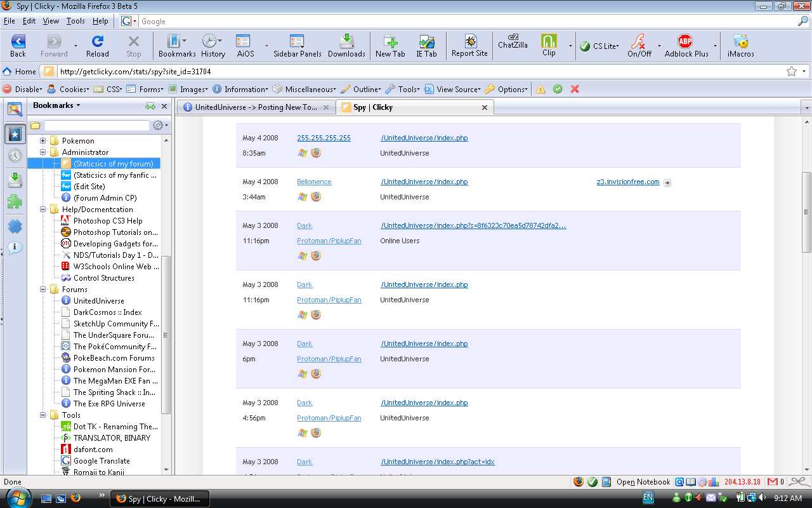Click the Reload toolbar button
Viewport: 812px width, 508px height.
pyautogui.click(x=97, y=46)
